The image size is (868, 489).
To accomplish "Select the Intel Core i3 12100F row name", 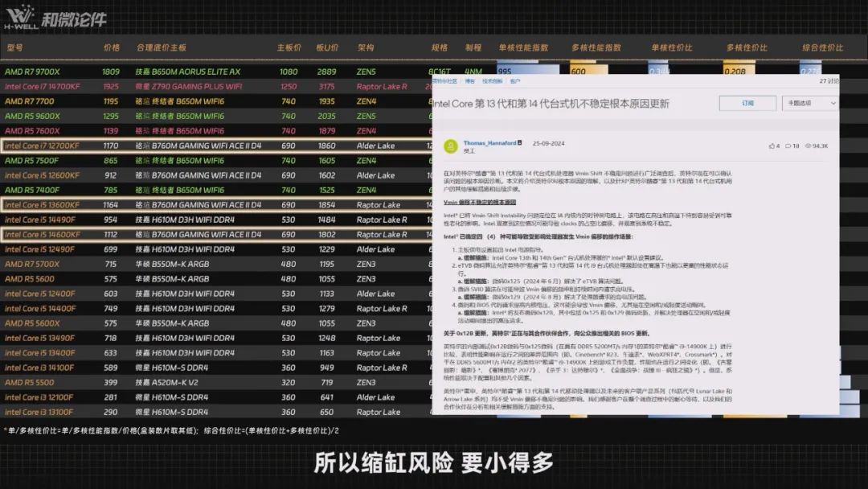I will (x=39, y=397).
